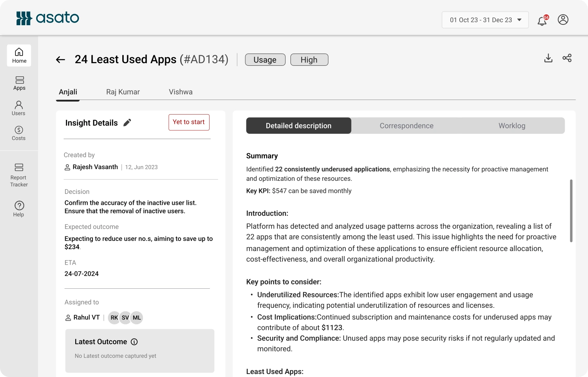Image resolution: width=588 pixels, height=377 pixels.
Task: Open Apps in the sidebar
Action: (19, 83)
